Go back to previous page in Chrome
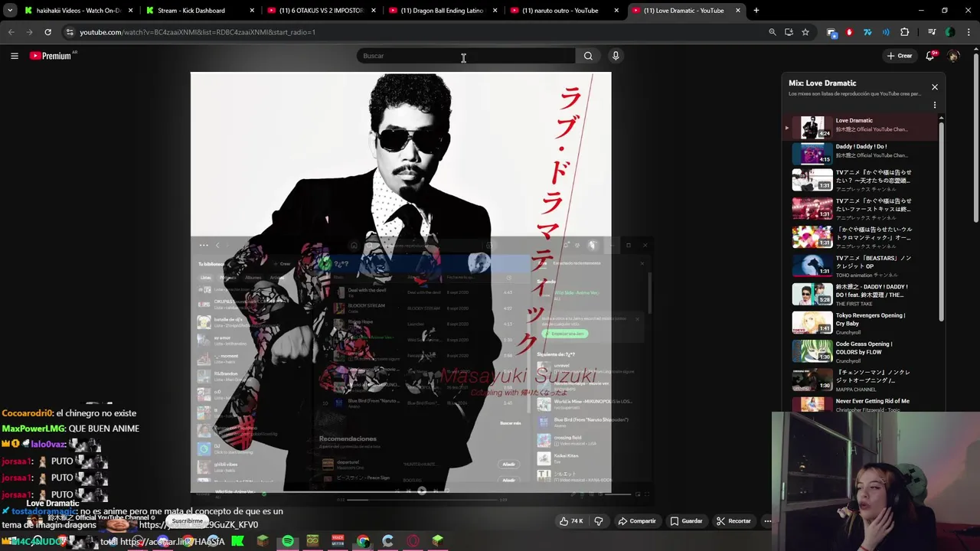This screenshot has height=551, width=980. pyautogui.click(x=11, y=32)
